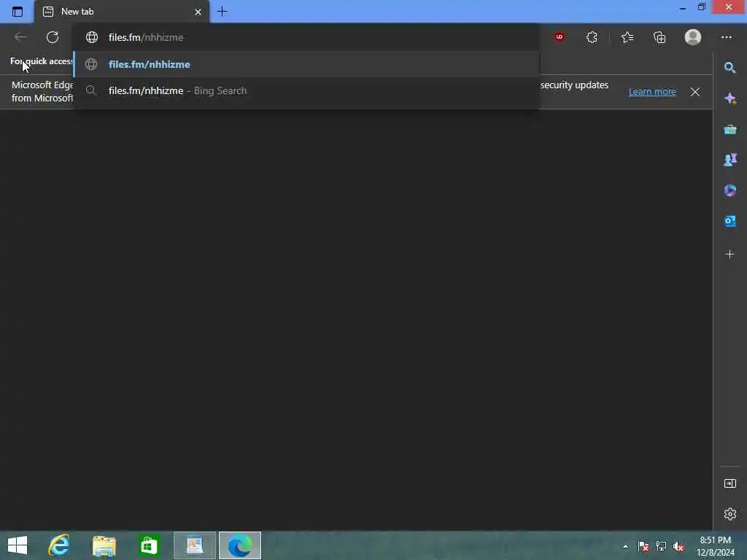Screen dimensions: 747x560
Task: Open the Collections icon
Action: click(659, 37)
